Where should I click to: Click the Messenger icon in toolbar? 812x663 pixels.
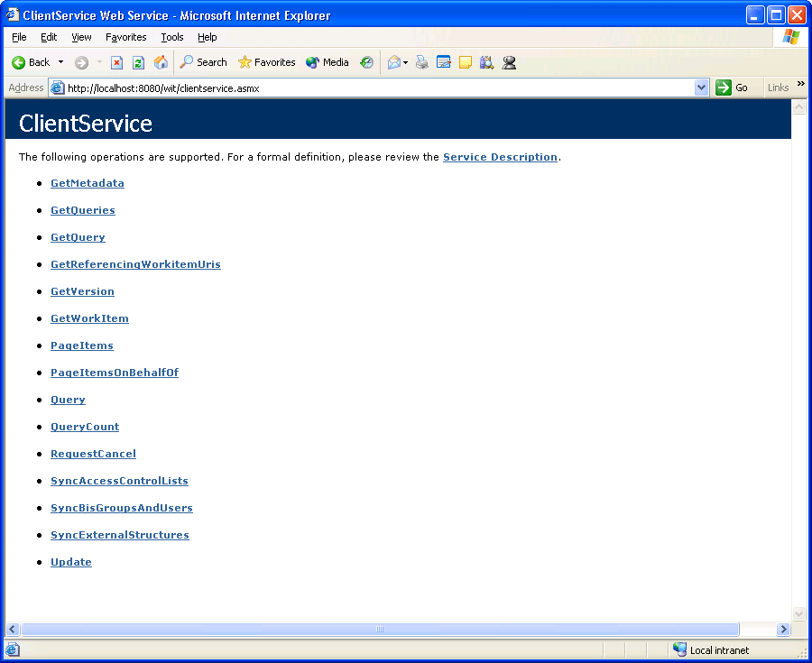(x=510, y=62)
